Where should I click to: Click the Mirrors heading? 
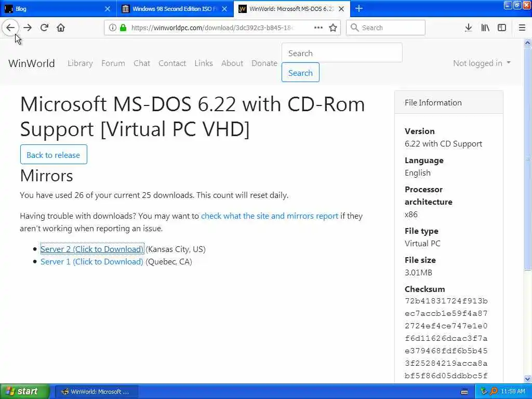pyautogui.click(x=46, y=176)
